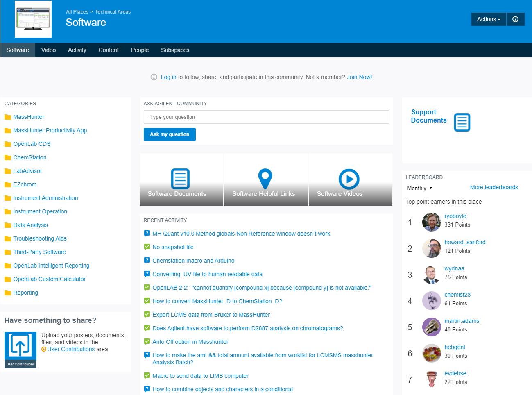
Task: Open hebgent's avatar in leaderboard
Action: click(431, 353)
